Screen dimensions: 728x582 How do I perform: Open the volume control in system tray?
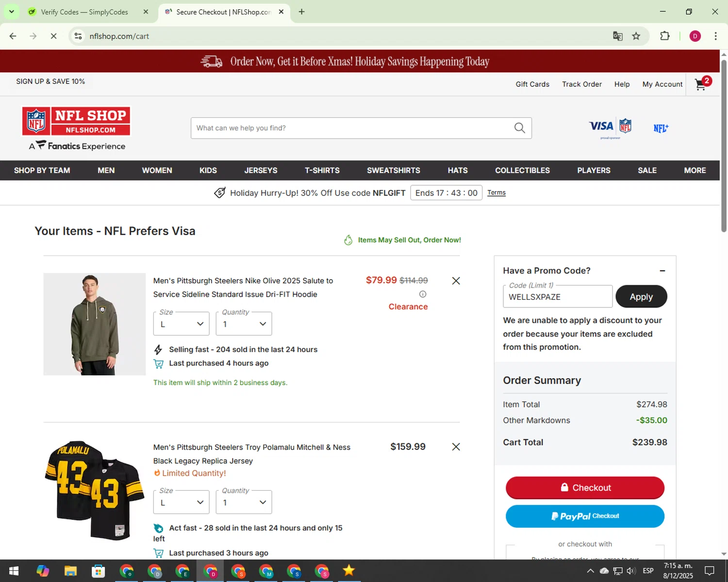pos(631,571)
